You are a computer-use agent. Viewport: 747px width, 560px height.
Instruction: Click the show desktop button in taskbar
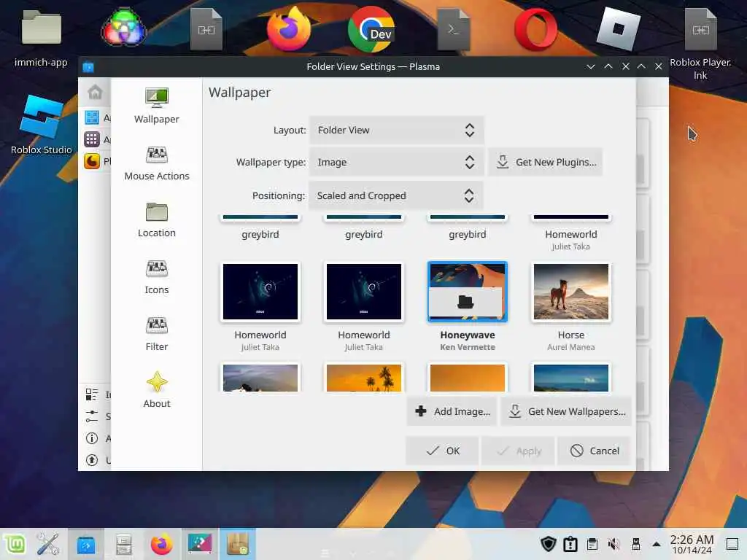pyautogui.click(x=732, y=544)
